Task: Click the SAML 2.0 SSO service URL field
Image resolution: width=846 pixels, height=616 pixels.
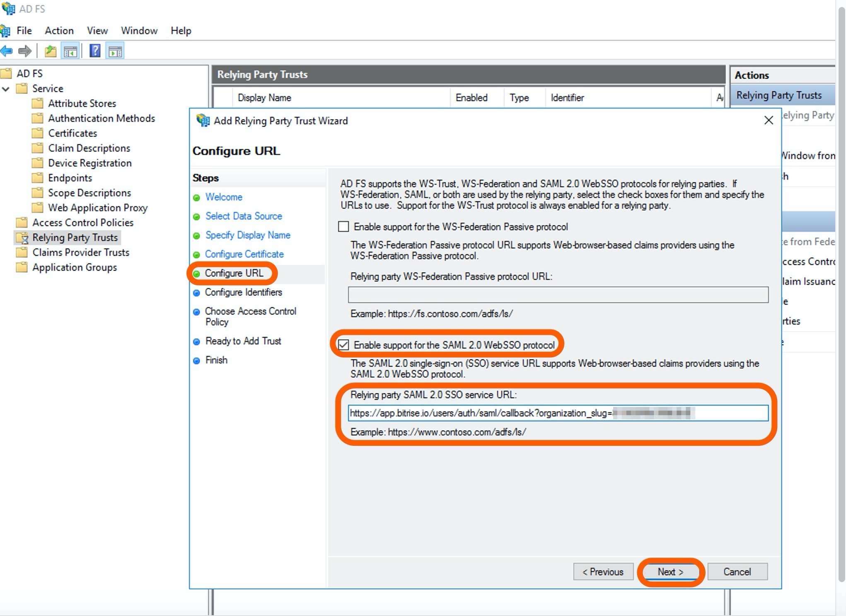Action: tap(558, 413)
